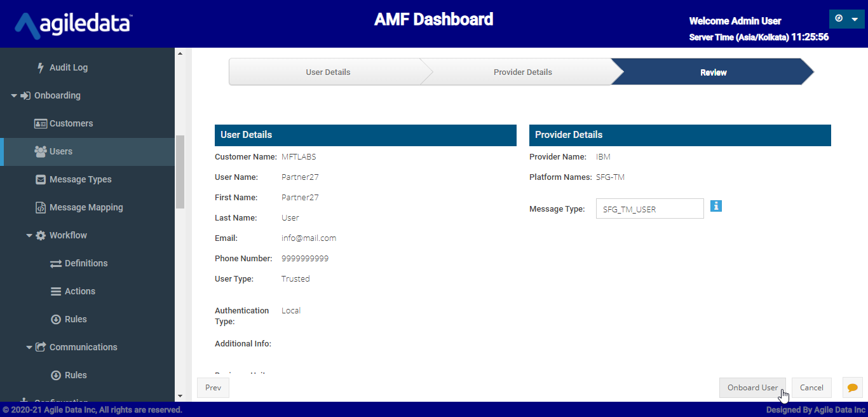Go to the User Details step
This screenshot has height=417, width=868.
click(327, 72)
